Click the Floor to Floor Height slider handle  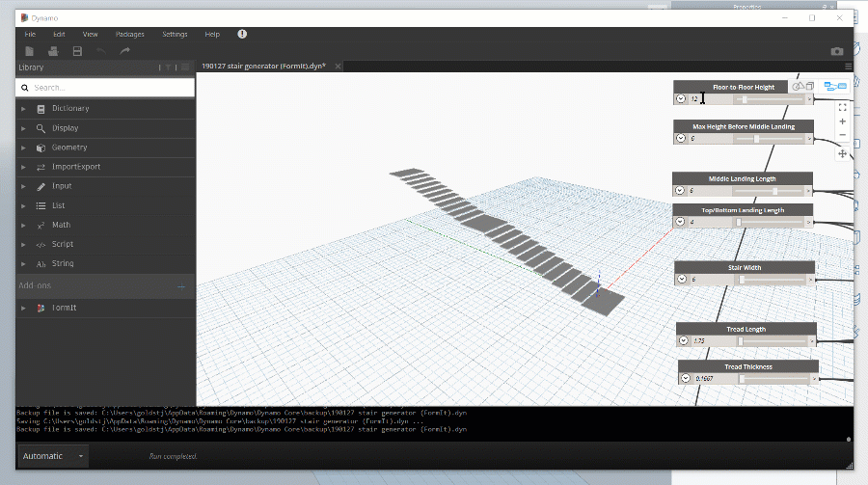(x=745, y=99)
